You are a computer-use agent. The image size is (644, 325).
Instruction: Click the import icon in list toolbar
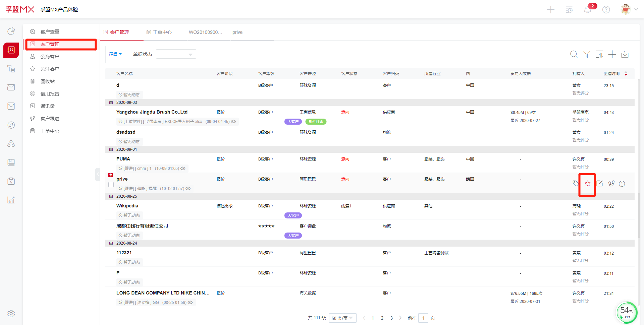tap(625, 54)
